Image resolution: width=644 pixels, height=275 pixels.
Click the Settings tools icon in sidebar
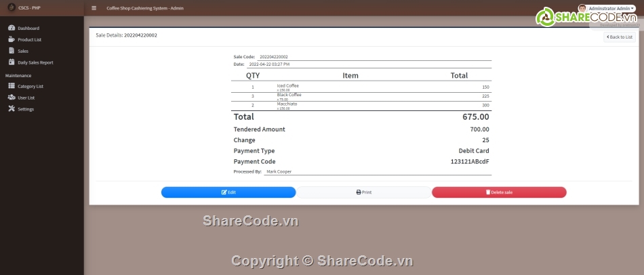(x=12, y=109)
